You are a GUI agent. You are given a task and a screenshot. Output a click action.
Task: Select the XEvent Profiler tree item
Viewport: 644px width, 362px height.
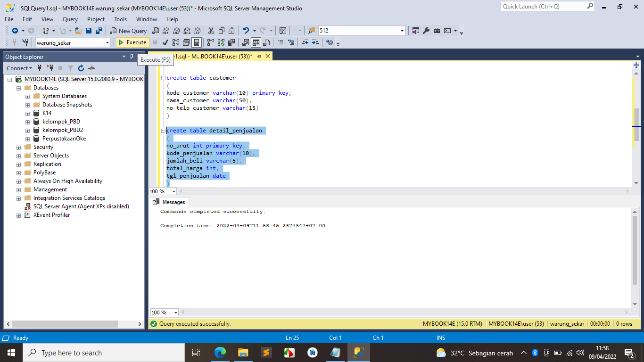pos(51,215)
